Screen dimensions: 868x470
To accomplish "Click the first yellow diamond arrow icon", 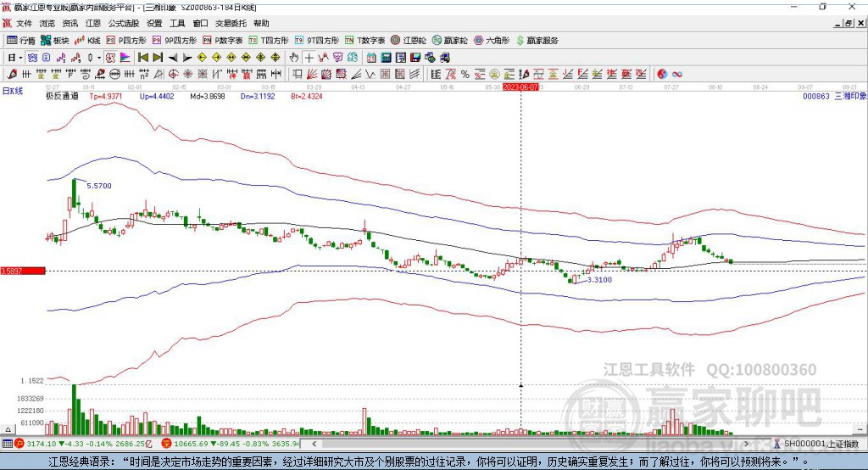I will point(202,58).
